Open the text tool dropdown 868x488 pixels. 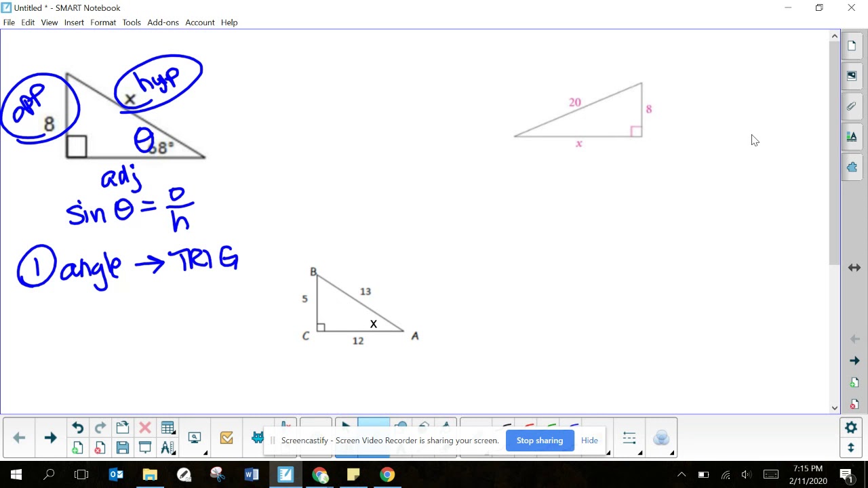click(x=167, y=447)
